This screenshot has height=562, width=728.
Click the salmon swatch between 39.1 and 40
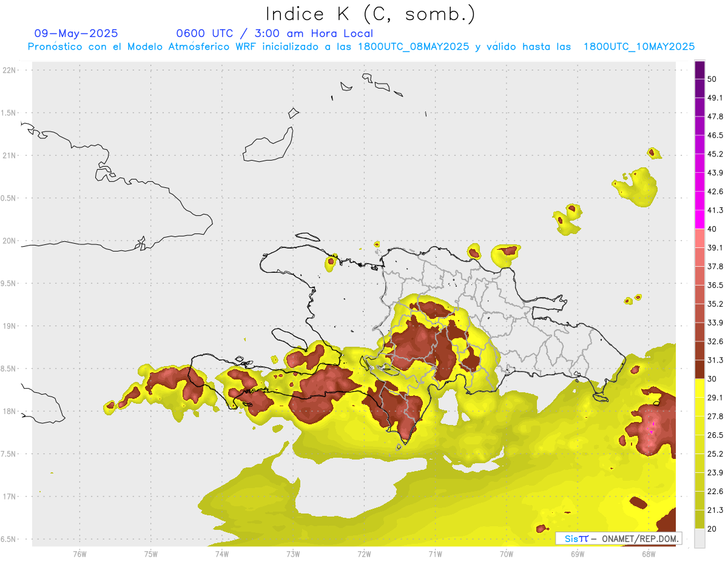coord(699,238)
